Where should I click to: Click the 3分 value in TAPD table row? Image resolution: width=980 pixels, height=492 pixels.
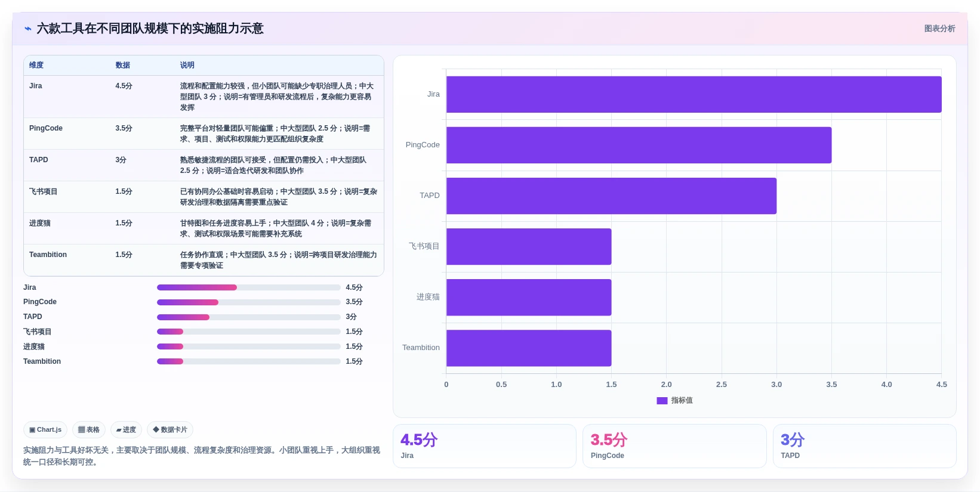click(x=121, y=160)
